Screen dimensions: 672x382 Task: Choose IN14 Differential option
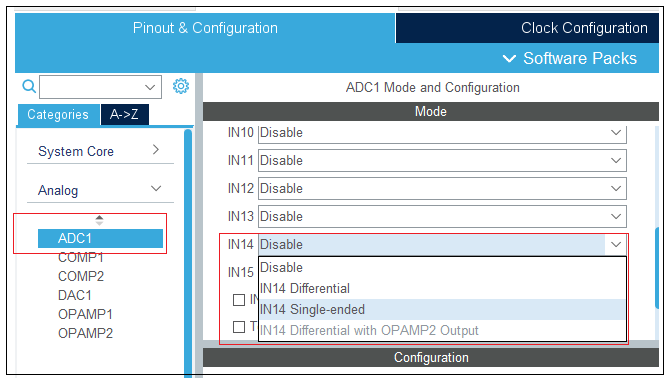[442, 289]
